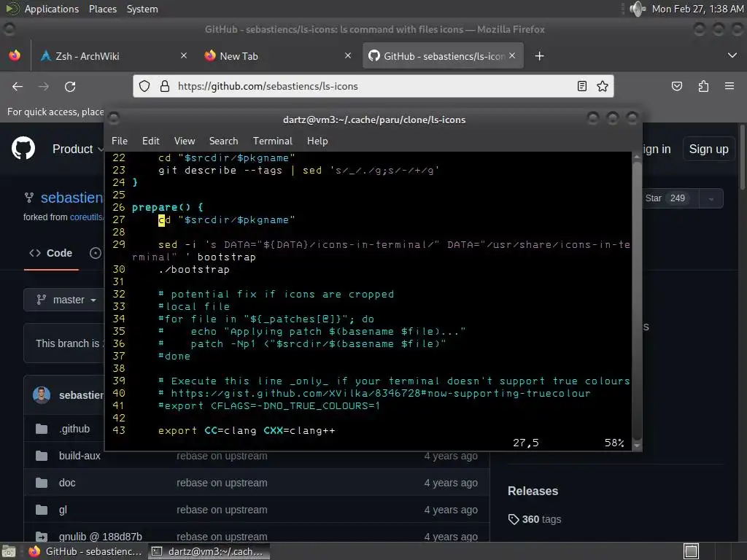Image resolution: width=747 pixels, height=560 pixels.
Task: Open the Firefox View pinned icon
Action: pyautogui.click(x=15, y=55)
